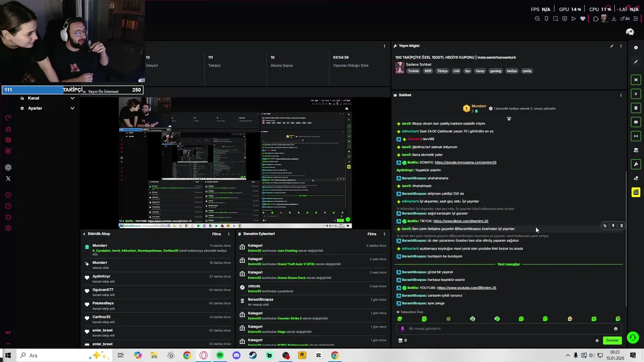Open the chat shop icon showing 0
The width and height of the screenshot is (644, 362).
[403, 340]
